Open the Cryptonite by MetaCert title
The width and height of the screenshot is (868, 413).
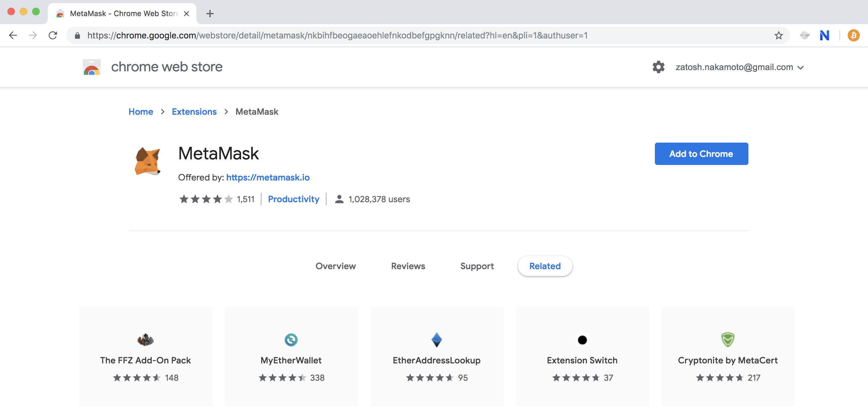[728, 360]
